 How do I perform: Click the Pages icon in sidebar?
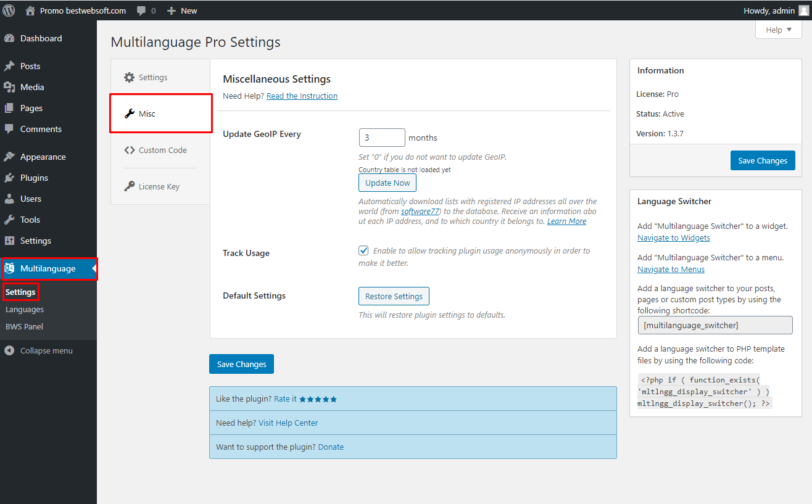(9, 108)
